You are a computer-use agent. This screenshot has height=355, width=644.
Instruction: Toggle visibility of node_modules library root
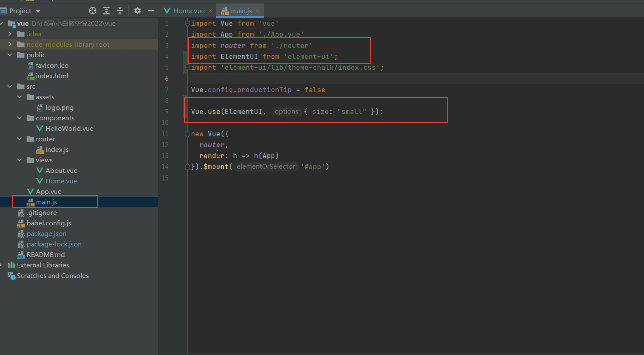pyautogui.click(x=9, y=44)
